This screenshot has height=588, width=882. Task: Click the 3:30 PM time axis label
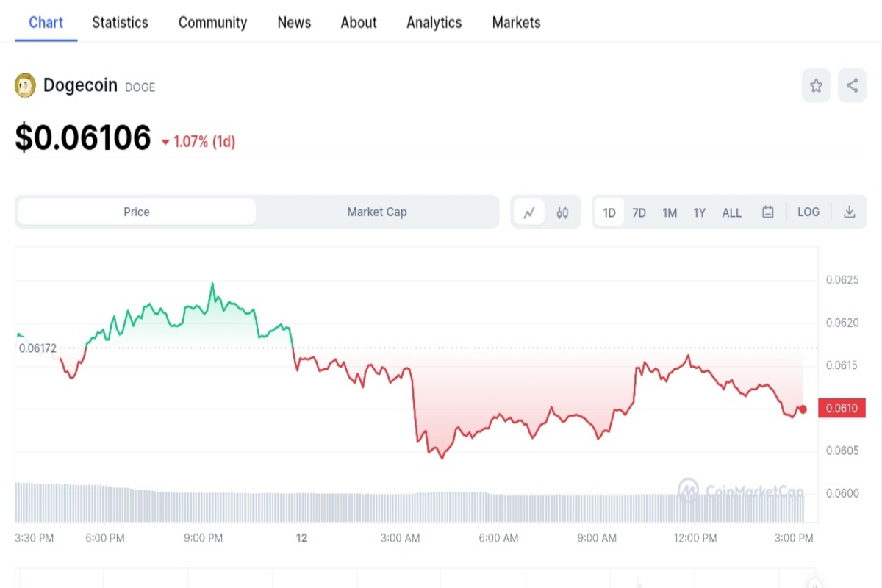35,538
